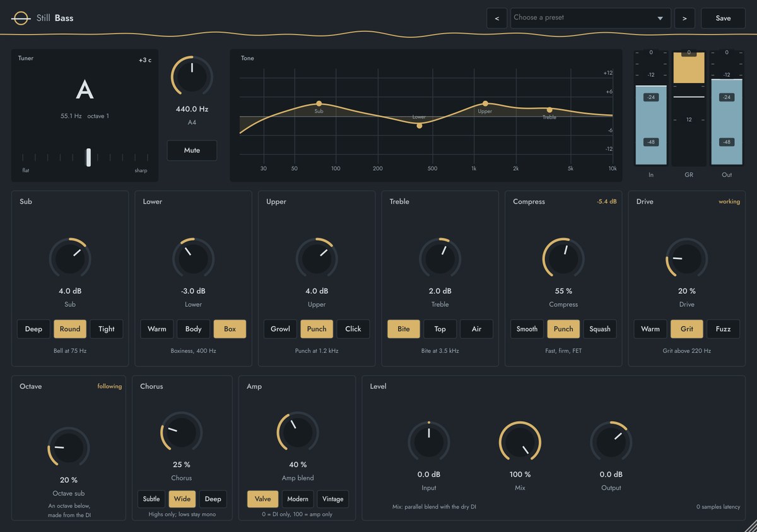Click the Chorus amount knob
This screenshot has width=757, height=532.
[x=181, y=432]
